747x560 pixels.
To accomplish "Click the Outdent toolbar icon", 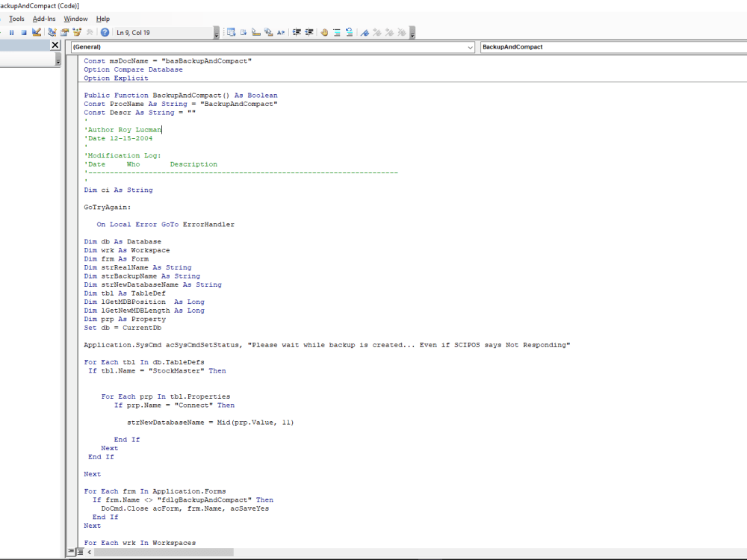I will [309, 32].
